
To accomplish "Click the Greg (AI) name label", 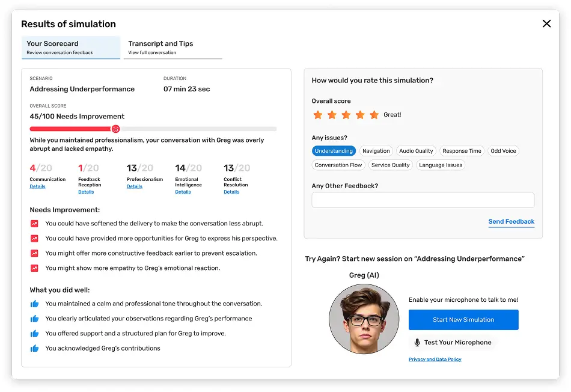I will click(x=364, y=275).
